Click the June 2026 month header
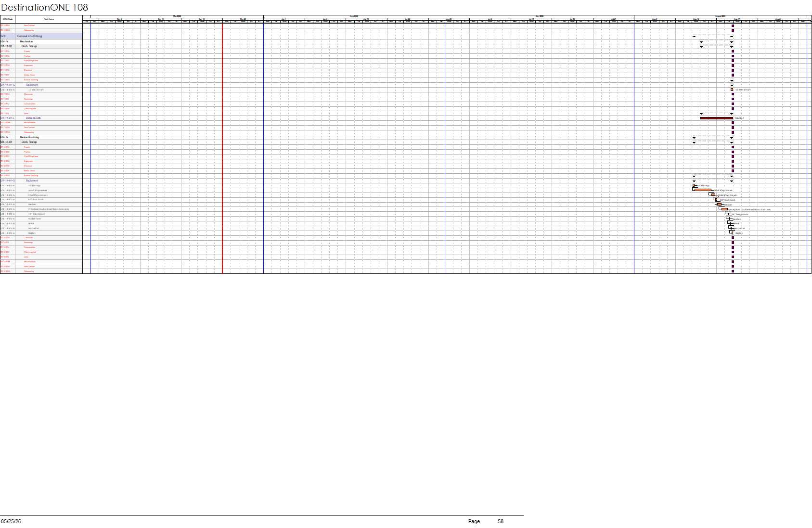 (354, 16)
